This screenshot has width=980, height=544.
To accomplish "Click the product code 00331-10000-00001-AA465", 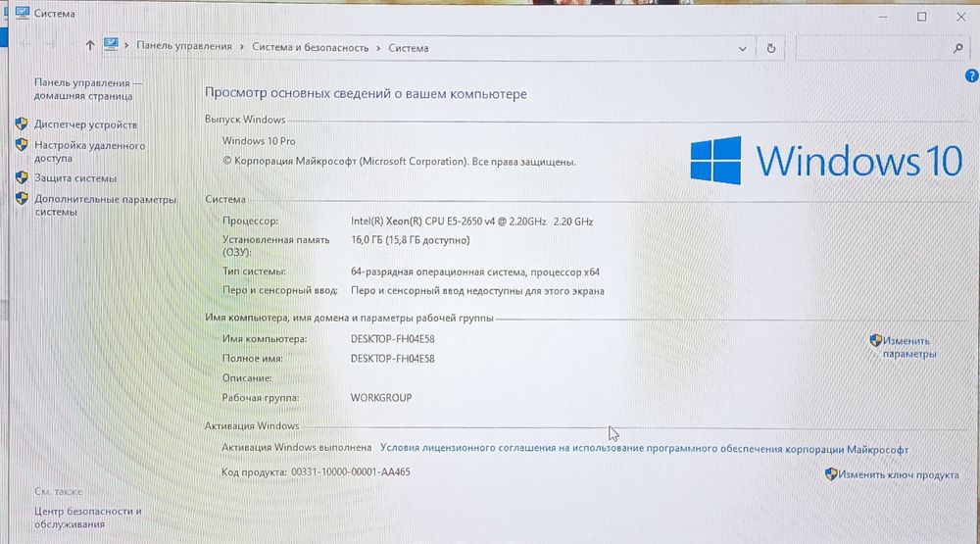I will [x=351, y=472].
